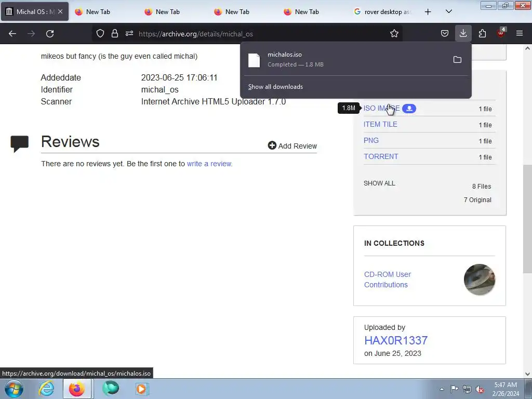The height and width of the screenshot is (399, 532).
Task: Toggle the Downloads toolbar button
Action: (463, 34)
